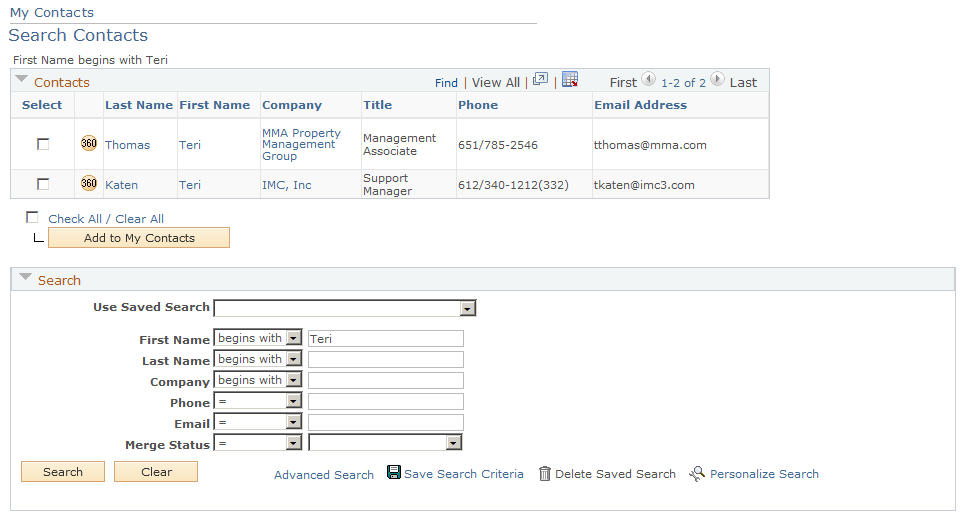The height and width of the screenshot is (518, 963).
Task: Collapse the Search section triangle
Action: [25, 278]
